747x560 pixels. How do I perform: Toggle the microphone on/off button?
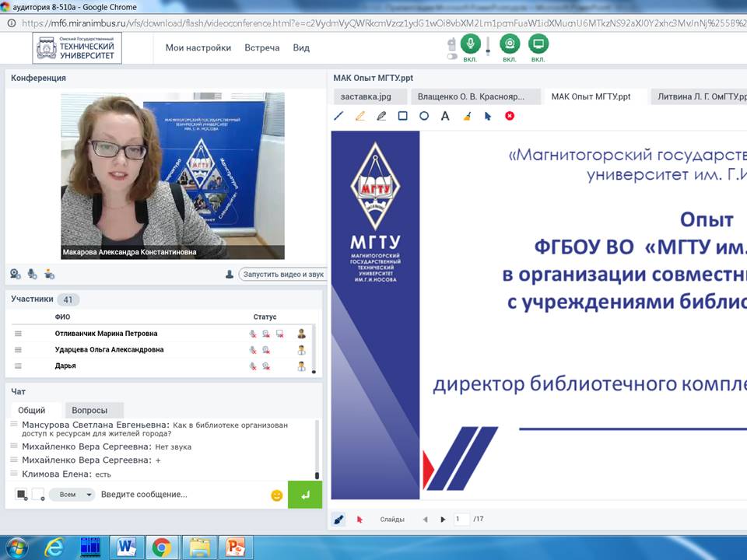pyautogui.click(x=470, y=44)
